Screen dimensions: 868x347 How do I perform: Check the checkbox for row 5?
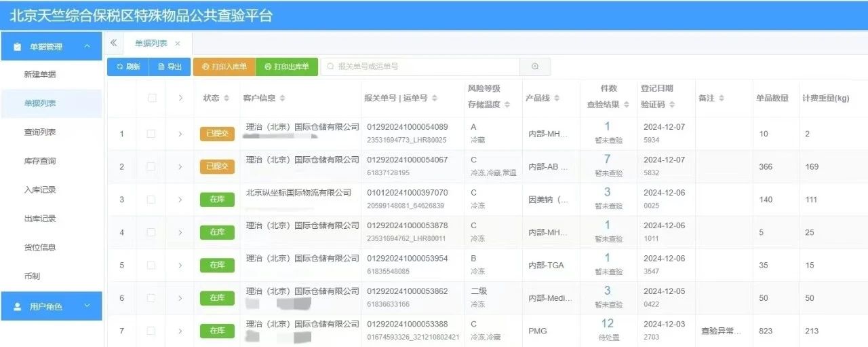[151, 265]
